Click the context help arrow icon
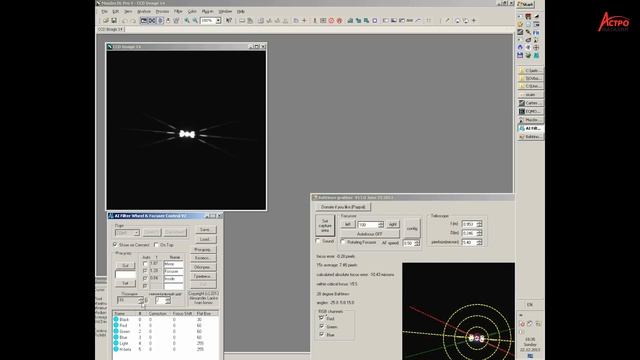 [229, 20]
